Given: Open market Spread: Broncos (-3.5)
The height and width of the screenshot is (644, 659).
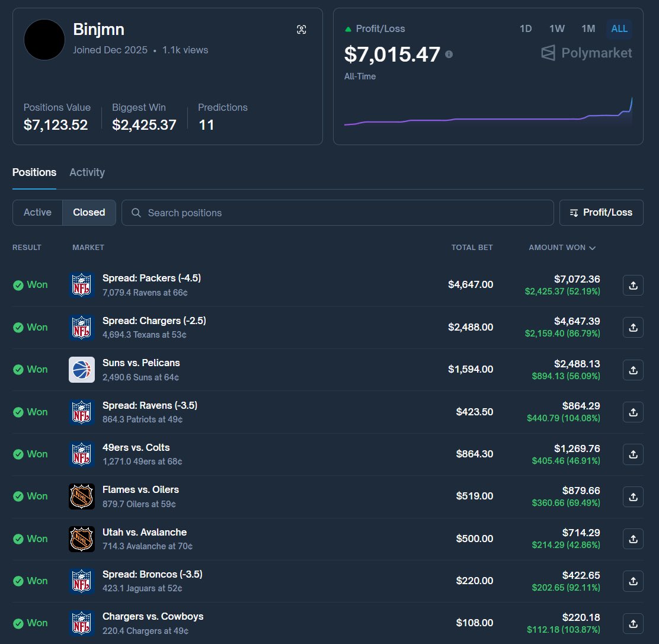Looking at the screenshot, I should (x=152, y=574).
